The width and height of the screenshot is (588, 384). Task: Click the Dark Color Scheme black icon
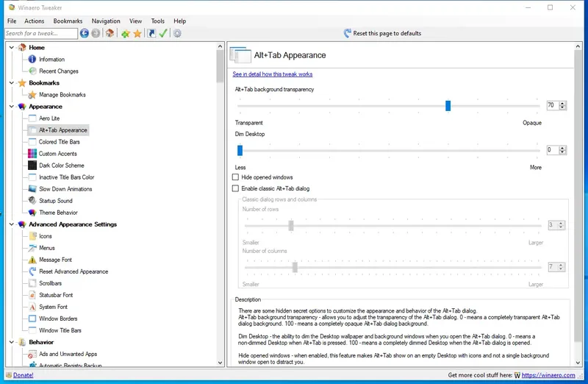tap(32, 166)
